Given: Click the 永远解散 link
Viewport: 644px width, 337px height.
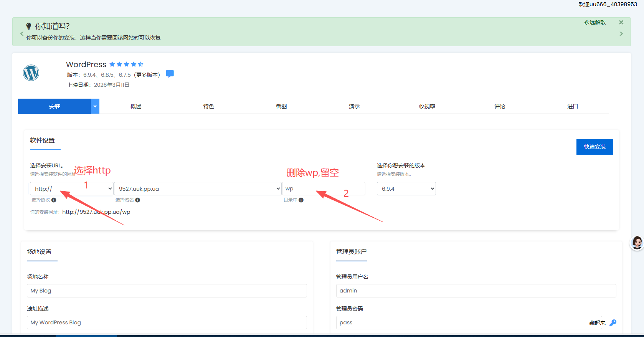Looking at the screenshot, I should tap(595, 22).
